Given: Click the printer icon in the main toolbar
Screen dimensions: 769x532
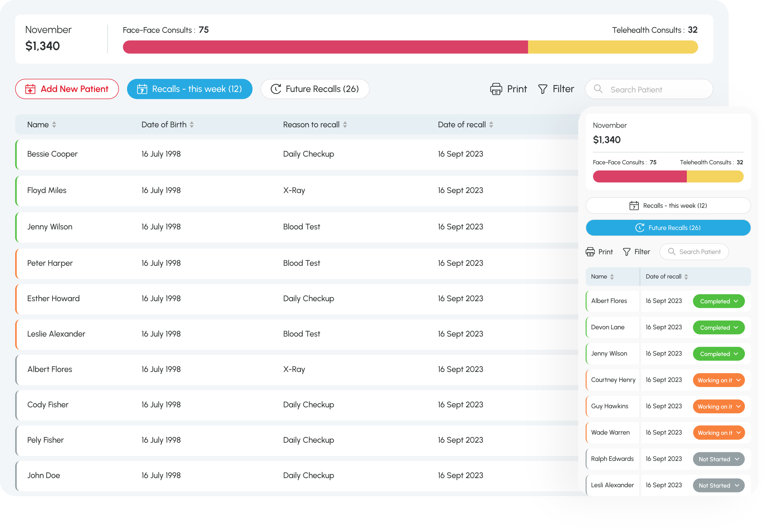Looking at the screenshot, I should click(496, 89).
